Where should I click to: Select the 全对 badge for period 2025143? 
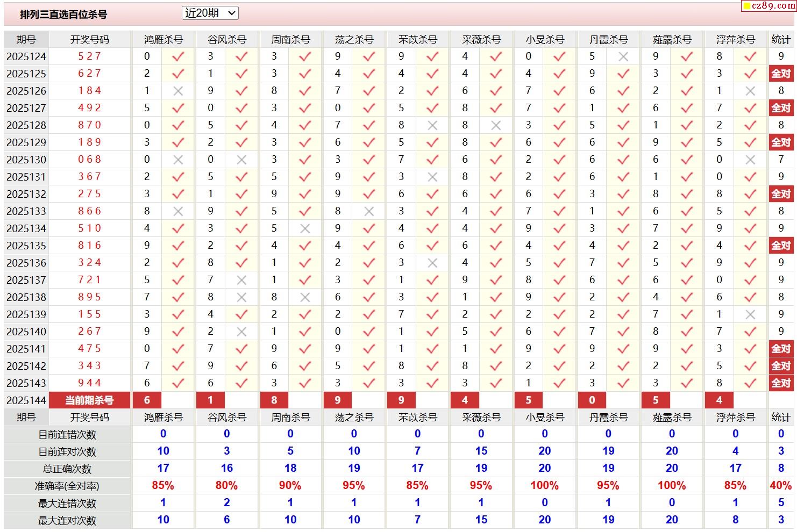click(781, 383)
